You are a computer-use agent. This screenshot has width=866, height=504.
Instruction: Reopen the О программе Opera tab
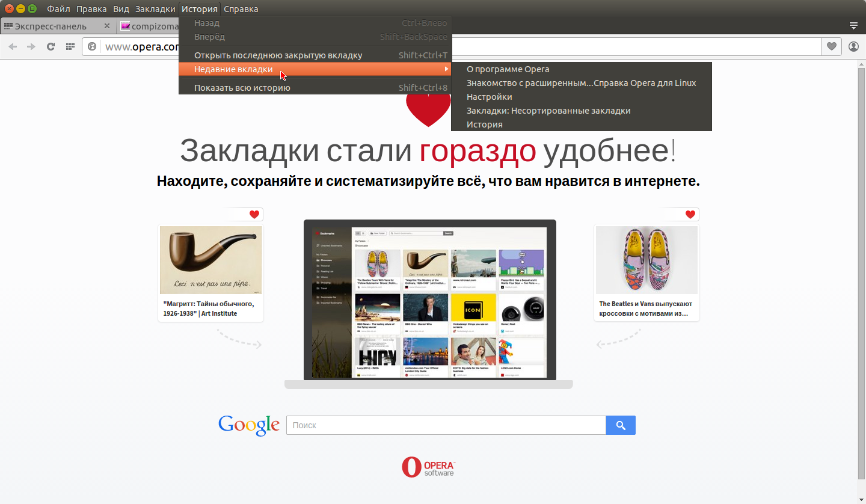pos(582,69)
